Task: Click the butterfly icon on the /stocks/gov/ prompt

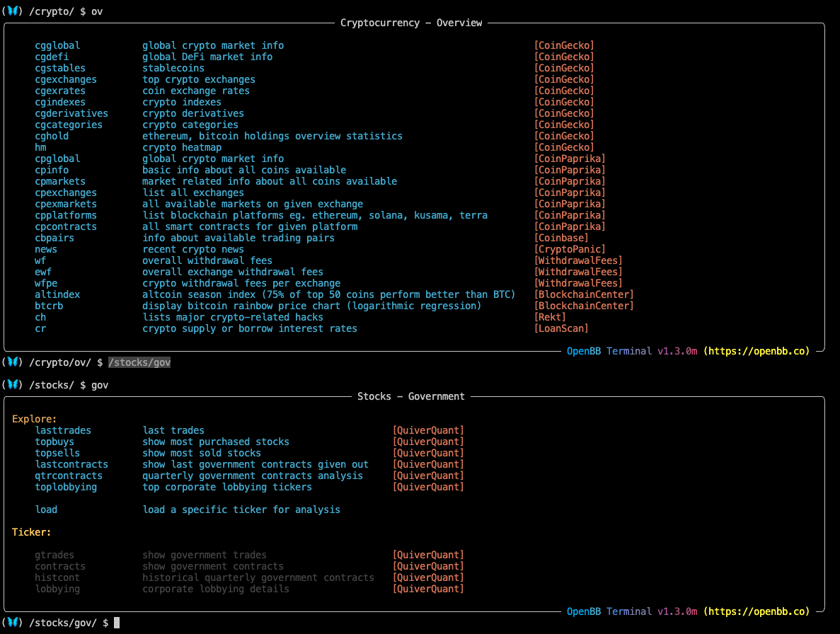Action: pos(13,622)
